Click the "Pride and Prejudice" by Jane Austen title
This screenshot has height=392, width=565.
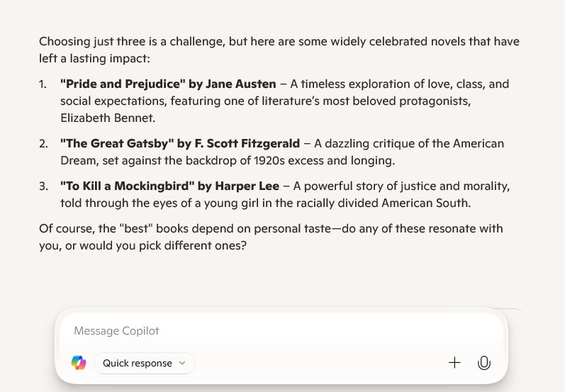(168, 84)
